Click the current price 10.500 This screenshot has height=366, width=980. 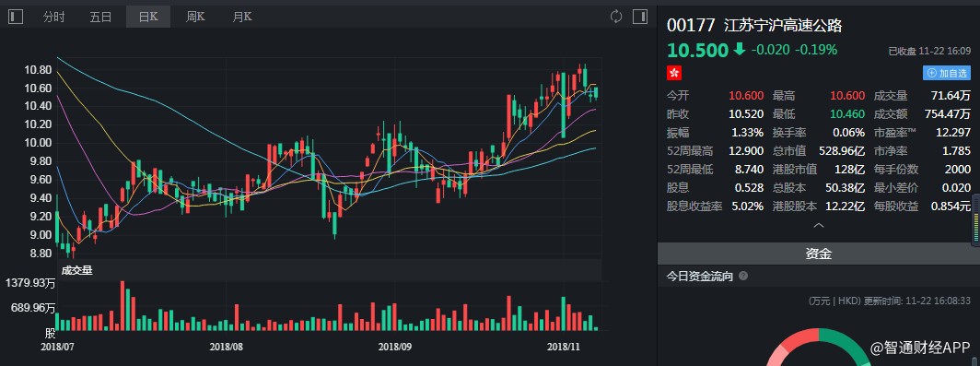click(x=697, y=50)
